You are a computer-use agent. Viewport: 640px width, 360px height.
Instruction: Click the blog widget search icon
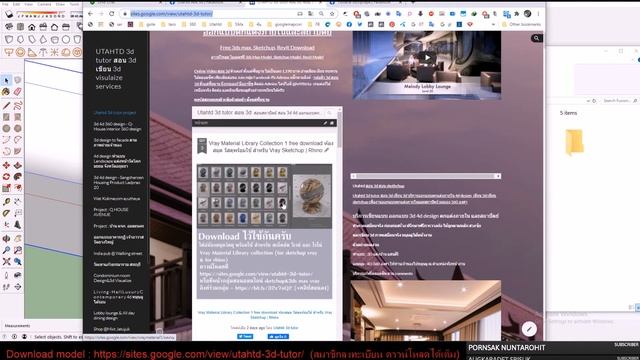pyautogui.click(x=329, y=113)
